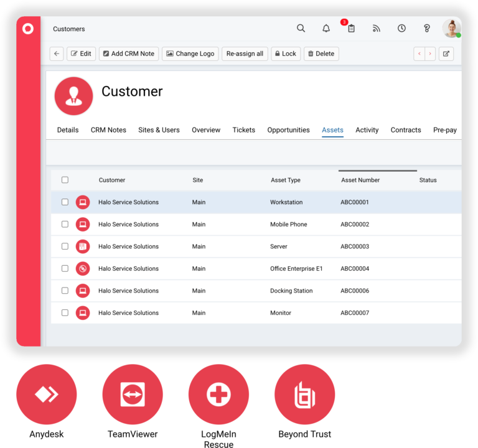
Task: Click the Lock button
Action: pyautogui.click(x=286, y=54)
